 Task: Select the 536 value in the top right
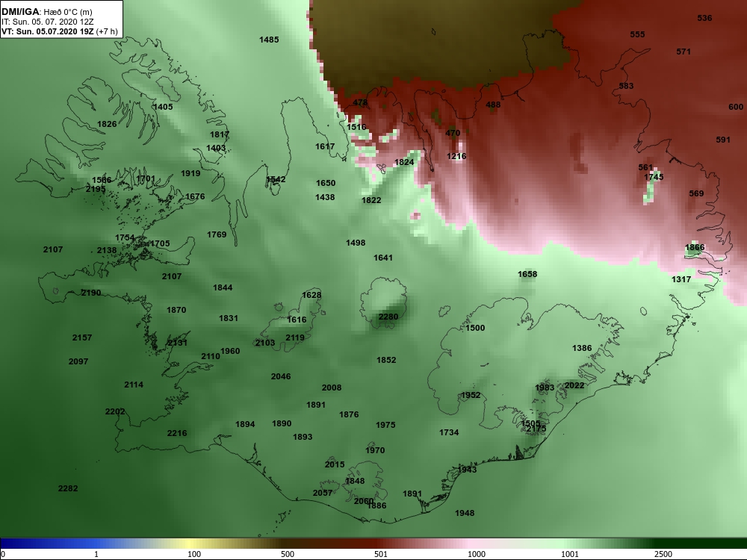[704, 18]
